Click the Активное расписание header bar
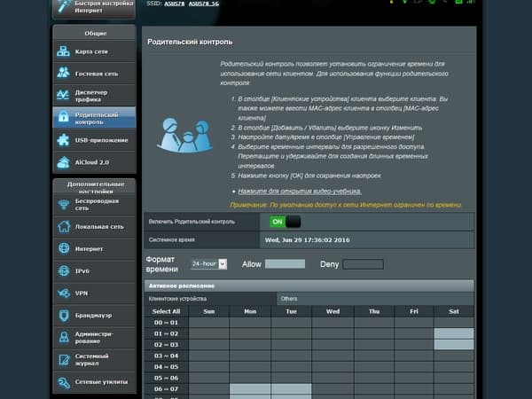This screenshot has width=532, height=399. (x=309, y=286)
